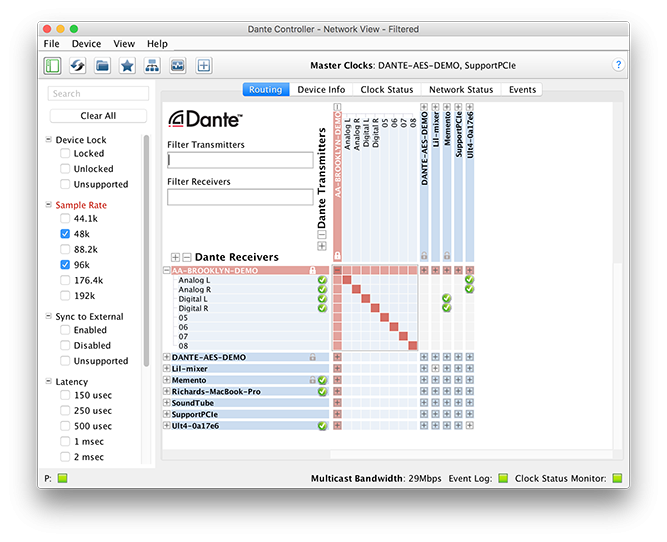Click the Filter Transmitters text field
This screenshot has height=542, width=667.
pos(240,160)
